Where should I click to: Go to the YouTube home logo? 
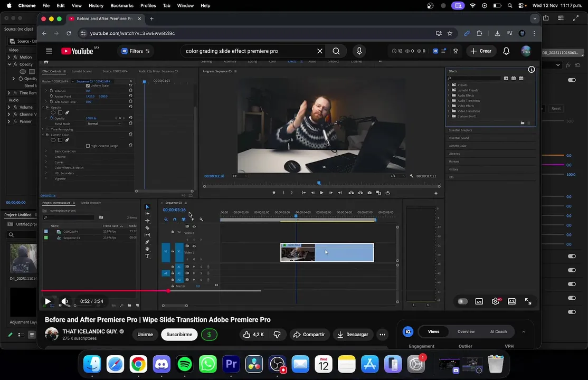click(x=77, y=51)
